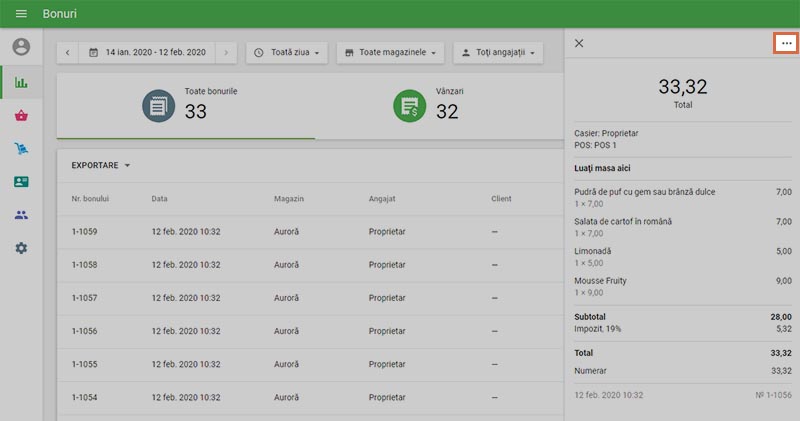This screenshot has width=800, height=421.
Task: Click the Bonuri page title
Action: point(60,14)
